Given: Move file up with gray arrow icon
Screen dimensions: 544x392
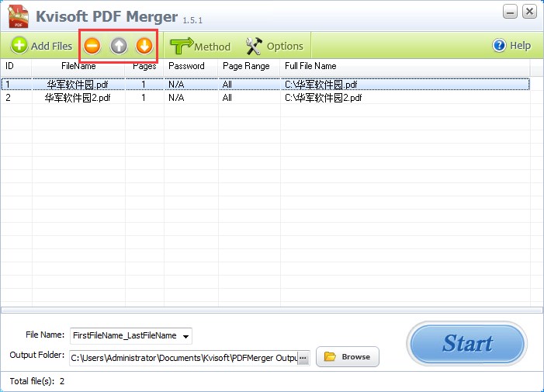Looking at the screenshot, I should point(119,46).
